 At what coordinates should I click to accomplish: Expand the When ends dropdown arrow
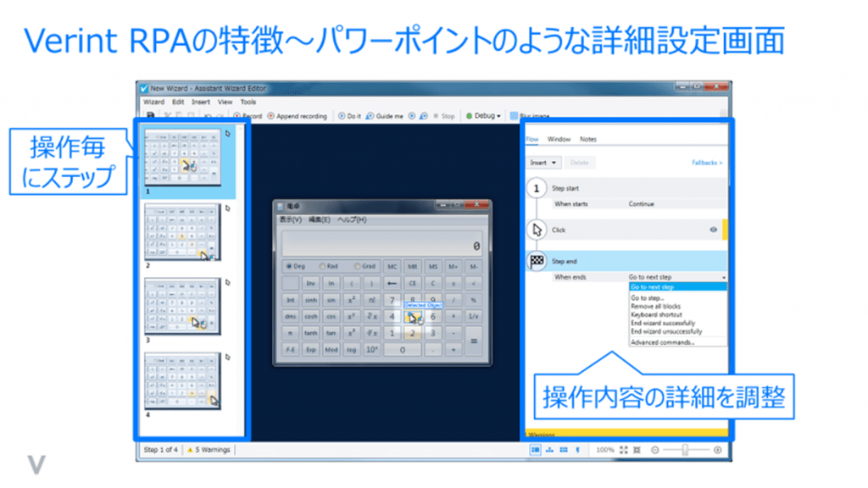click(x=724, y=277)
